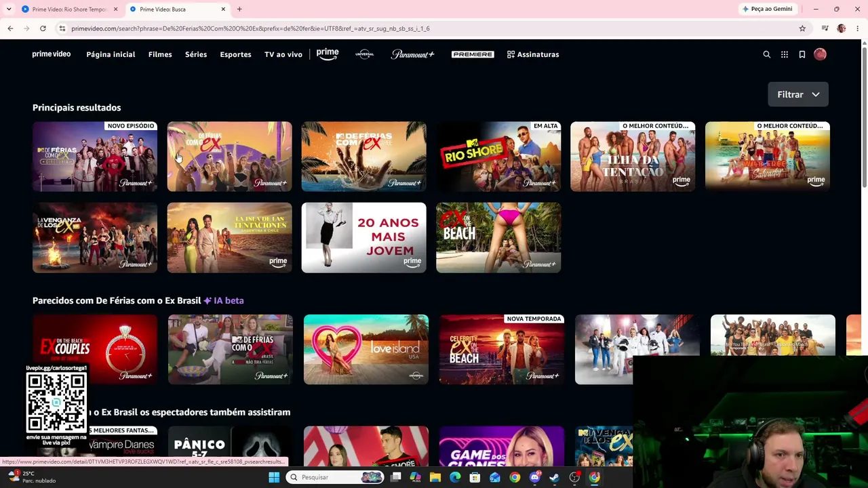
Task: Click the Peça ao Gemini button
Action: click(x=768, y=9)
